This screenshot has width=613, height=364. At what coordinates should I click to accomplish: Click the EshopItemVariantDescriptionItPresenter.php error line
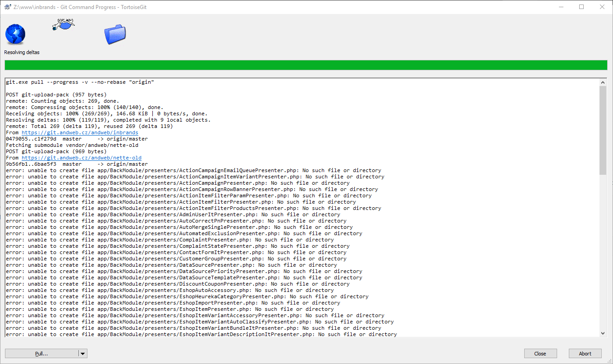(x=201, y=334)
